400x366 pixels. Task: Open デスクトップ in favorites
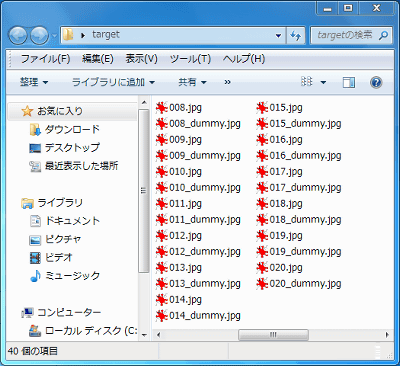65,148
